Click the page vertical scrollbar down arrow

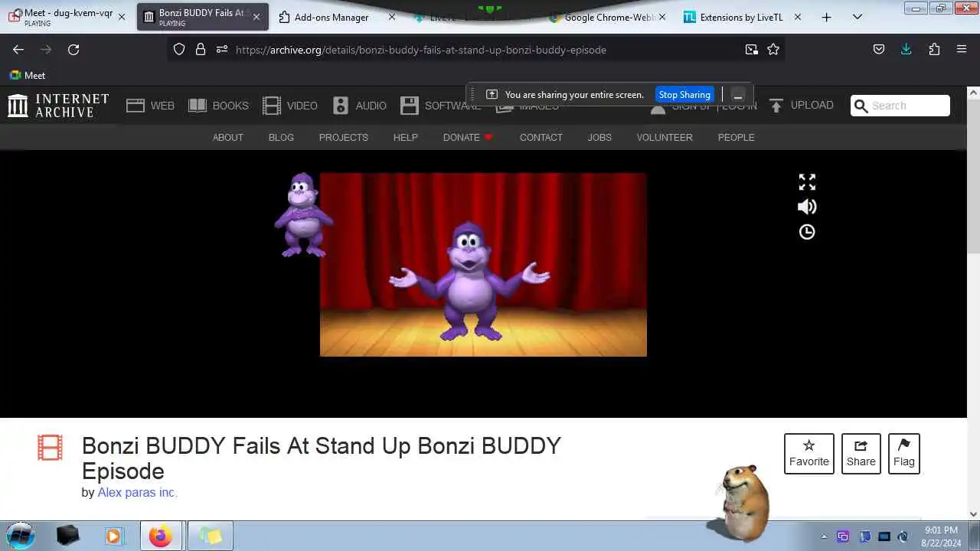coord(973,514)
